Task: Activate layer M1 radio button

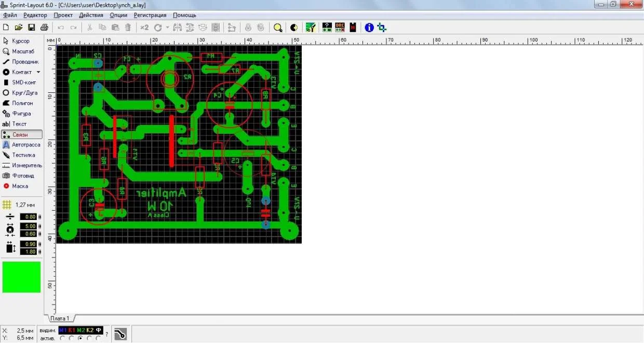Action: [62, 338]
